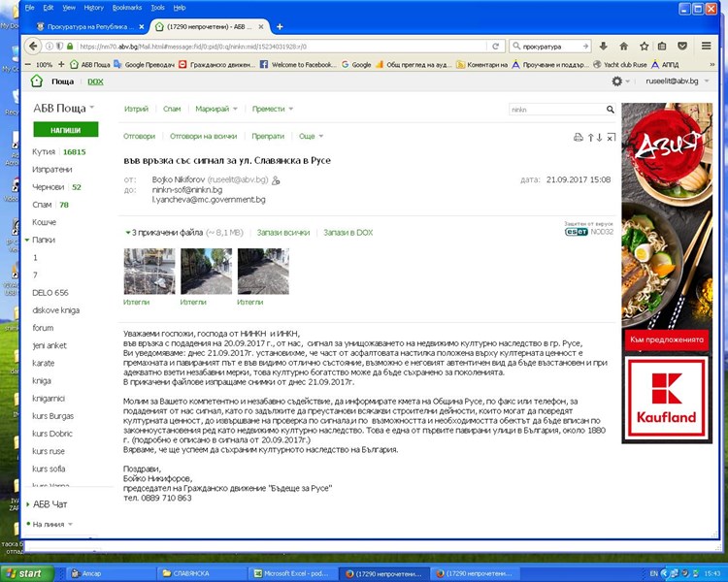The height and width of the screenshot is (582, 728).
Task: Collapse the 3 attached files section
Action: (127, 233)
